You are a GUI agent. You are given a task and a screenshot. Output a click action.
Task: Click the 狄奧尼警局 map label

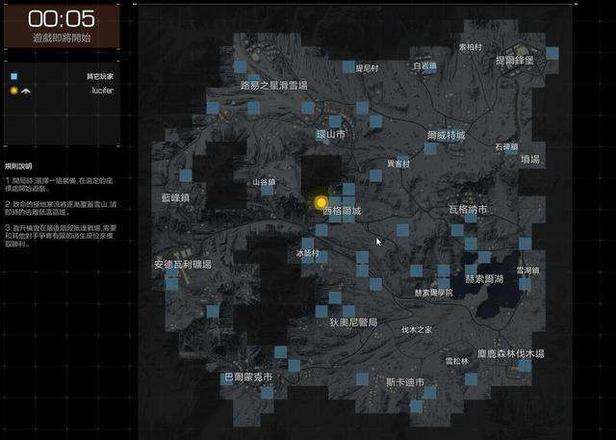(353, 323)
